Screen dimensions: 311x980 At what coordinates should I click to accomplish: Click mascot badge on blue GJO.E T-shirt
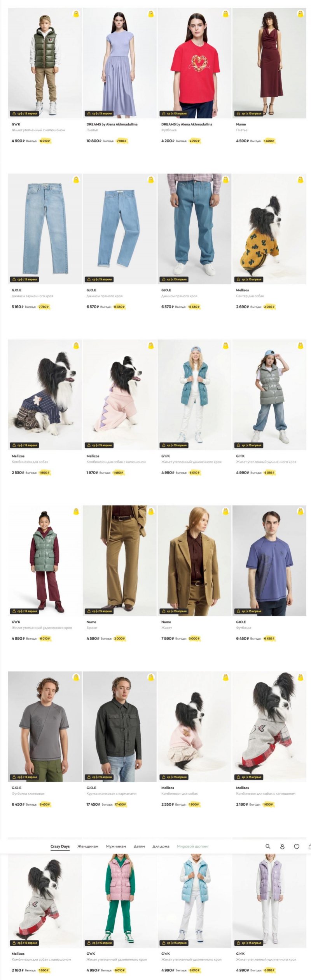[300, 512]
